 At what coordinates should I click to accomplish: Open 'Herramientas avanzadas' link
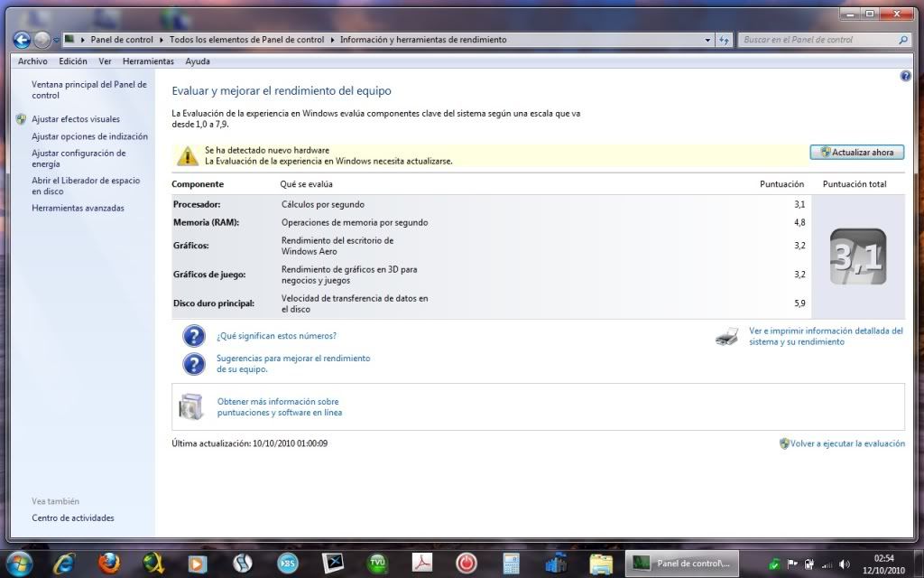click(78, 209)
